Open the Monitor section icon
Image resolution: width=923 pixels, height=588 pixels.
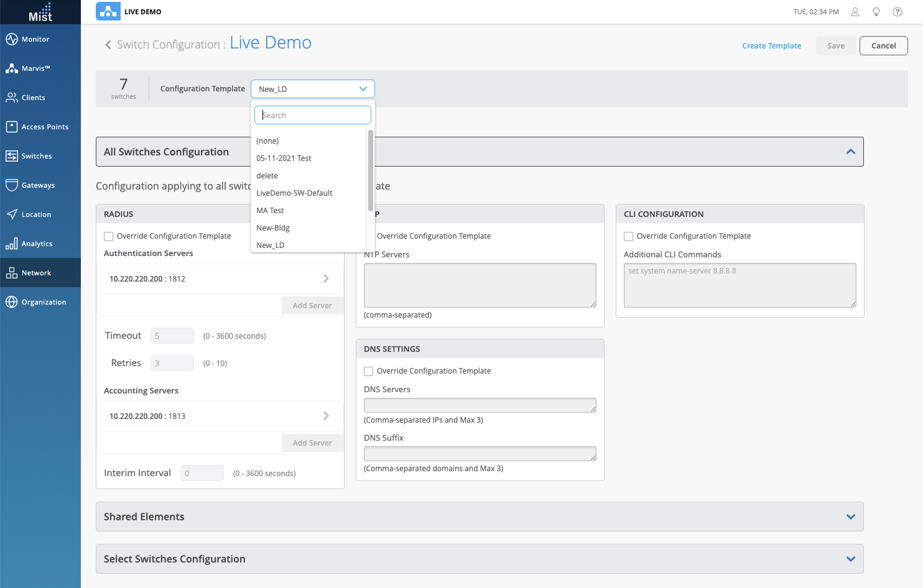(11, 39)
